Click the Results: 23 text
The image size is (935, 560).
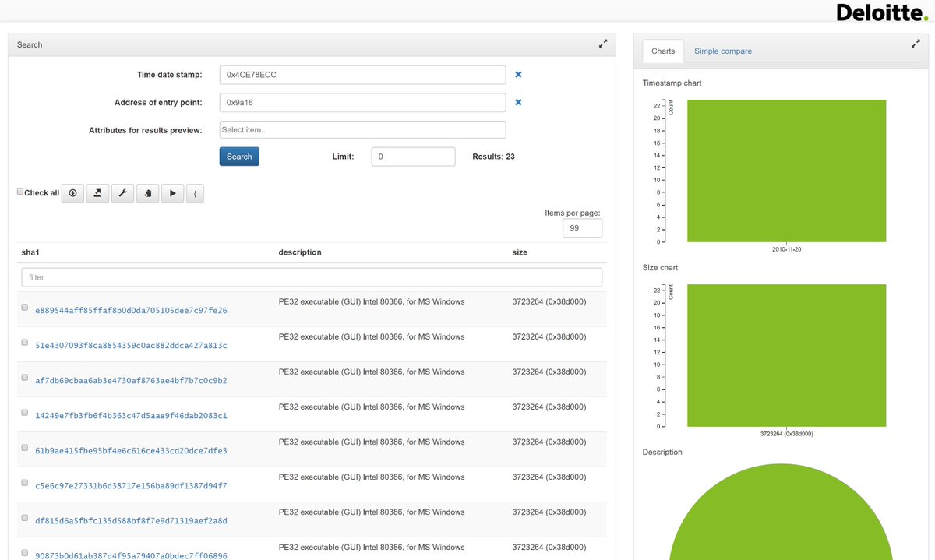493,157
